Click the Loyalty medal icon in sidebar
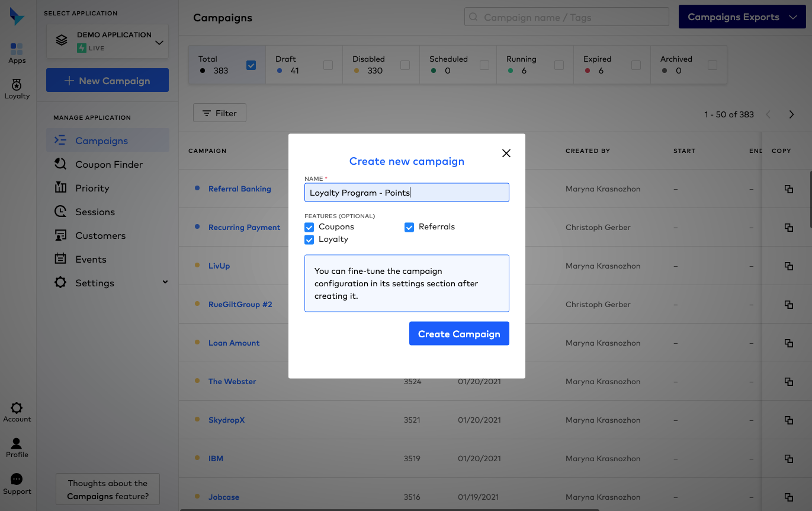This screenshot has height=511, width=812. coord(17,85)
